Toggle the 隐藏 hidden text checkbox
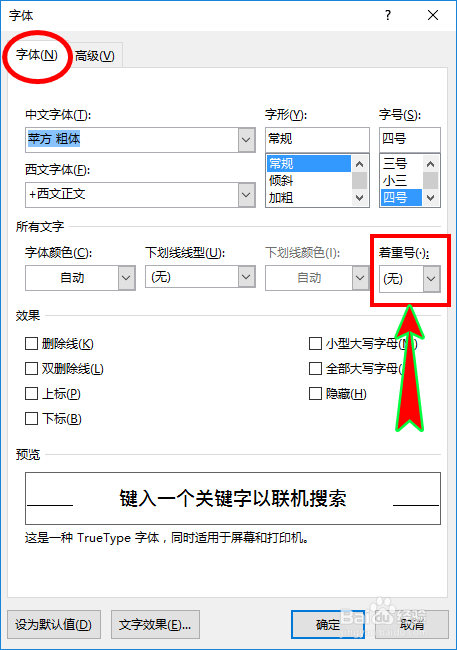This screenshot has width=457, height=650. coord(315,393)
